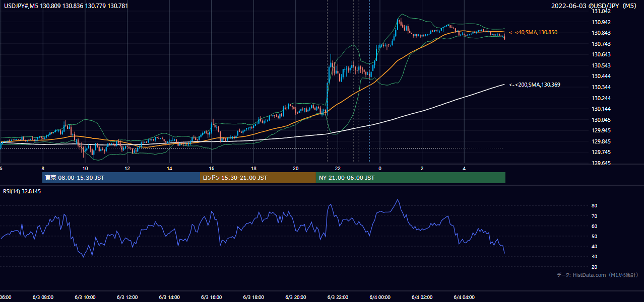Viewport: 644px width, 302px height.
Task: Click price axis label 130.843
Action: click(x=602, y=33)
